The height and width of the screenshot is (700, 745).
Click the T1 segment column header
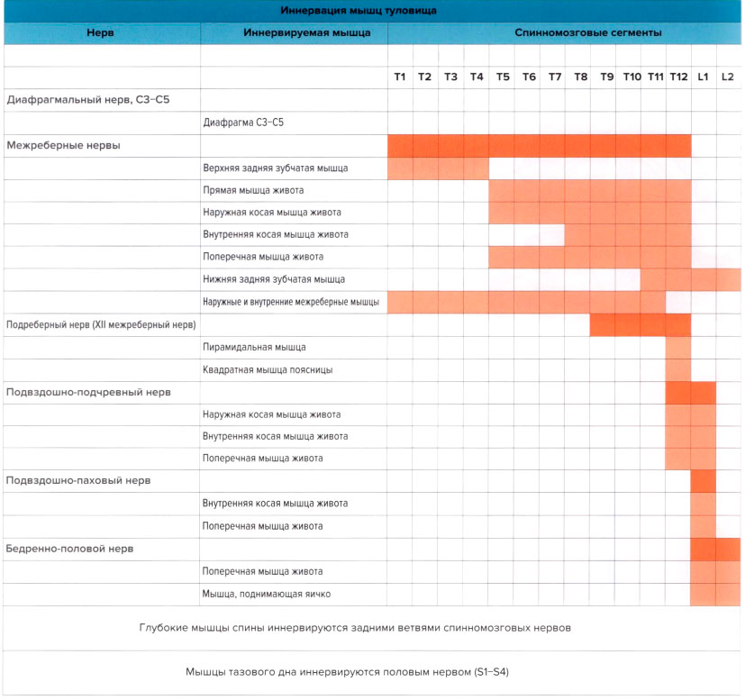400,77
